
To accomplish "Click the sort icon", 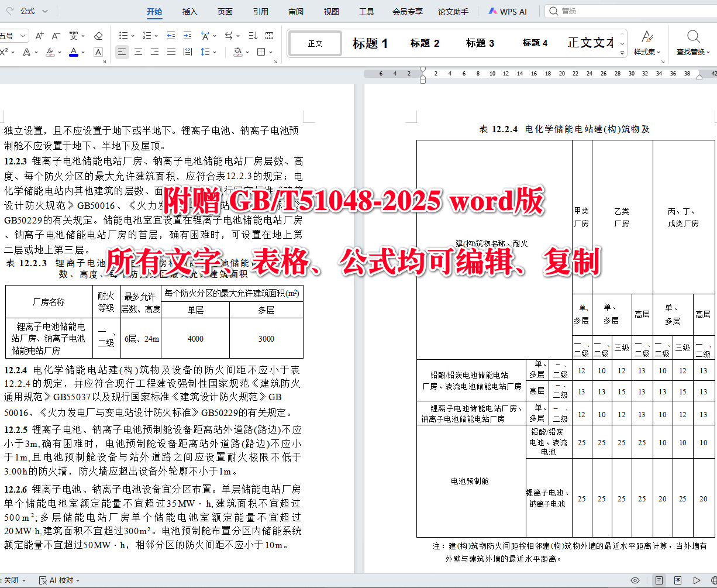I will [x=253, y=36].
